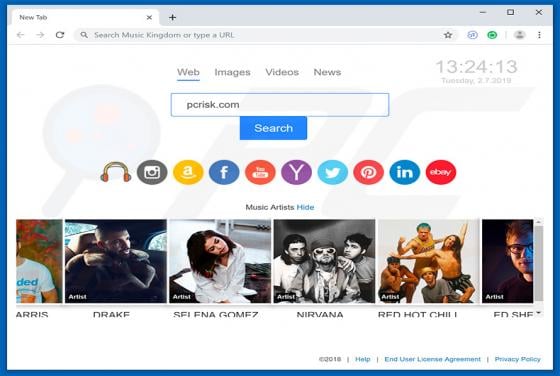Maximize the browser window

[x=511, y=12]
